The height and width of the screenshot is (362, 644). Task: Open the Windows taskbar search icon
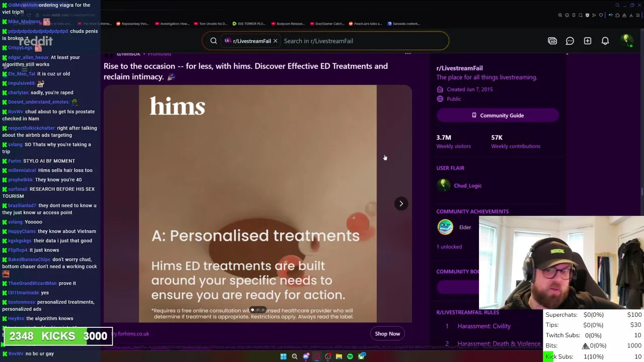click(x=294, y=356)
